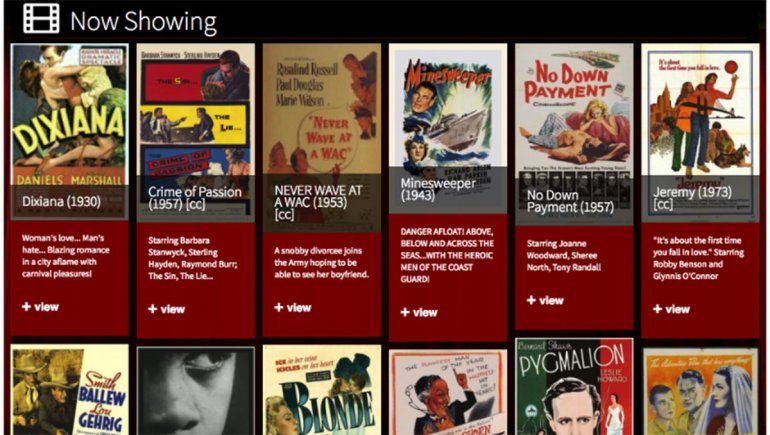Open the view link under Crime of Passion
This screenshot has height=435, width=770.
(x=166, y=309)
